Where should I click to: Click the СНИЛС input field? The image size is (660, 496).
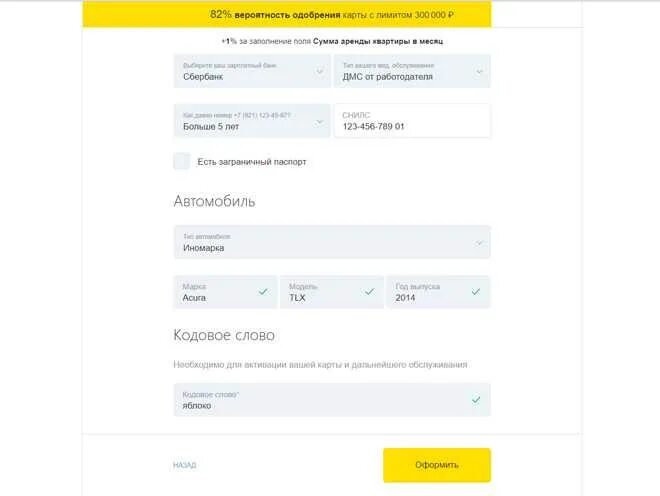pos(412,121)
